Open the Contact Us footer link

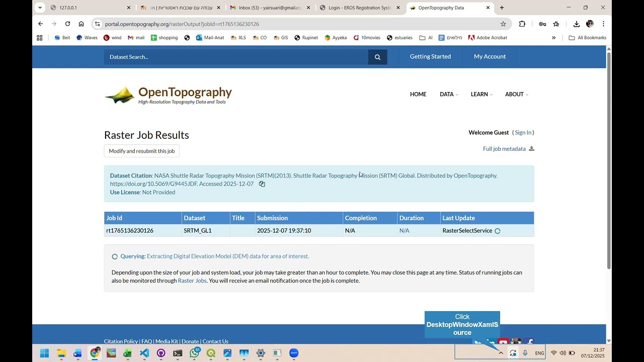215,341
